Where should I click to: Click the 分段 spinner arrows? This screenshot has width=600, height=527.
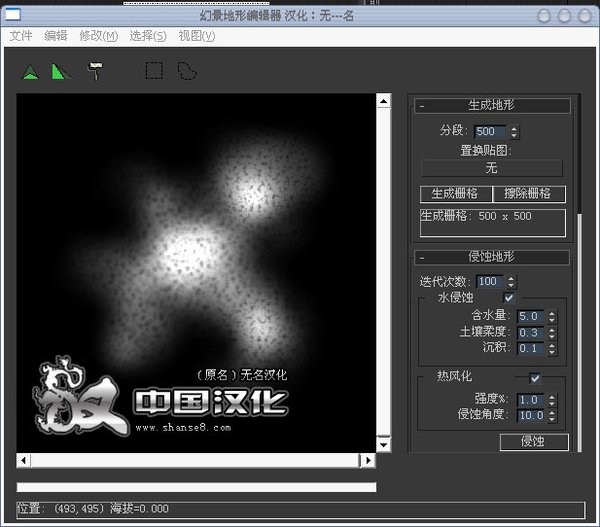pyautogui.click(x=514, y=131)
